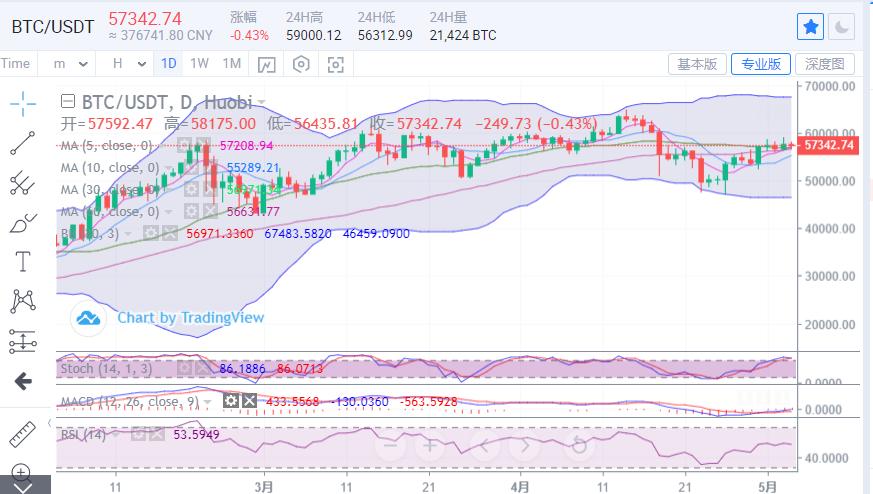Screen dimensions: 873x494
Task: Open the m minutes interval dropdown
Action: 71,64
